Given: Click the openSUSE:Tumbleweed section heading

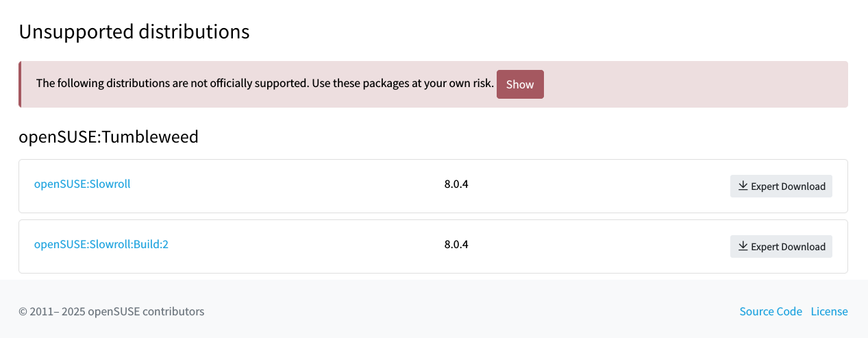Looking at the screenshot, I should coord(108,137).
